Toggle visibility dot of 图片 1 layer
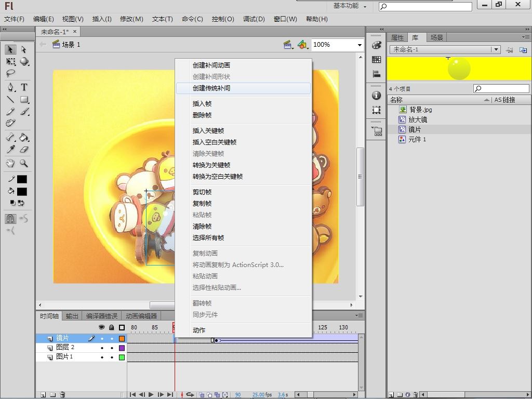This screenshot has width=532, height=399. [102, 357]
